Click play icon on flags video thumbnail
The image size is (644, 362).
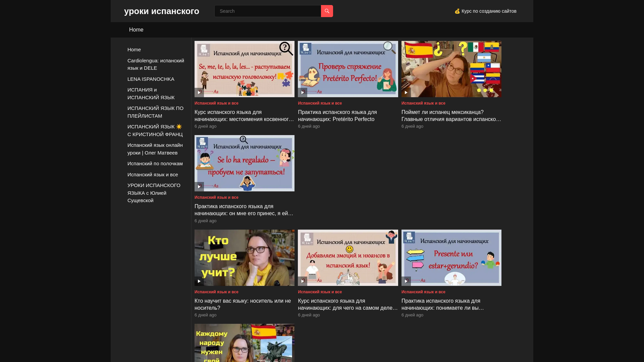click(406, 93)
